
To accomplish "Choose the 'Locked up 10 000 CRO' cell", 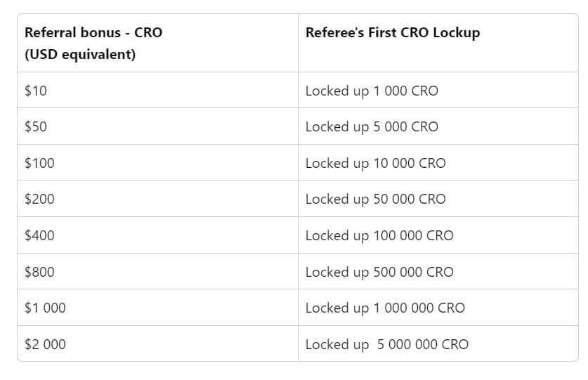I will (x=375, y=163).
